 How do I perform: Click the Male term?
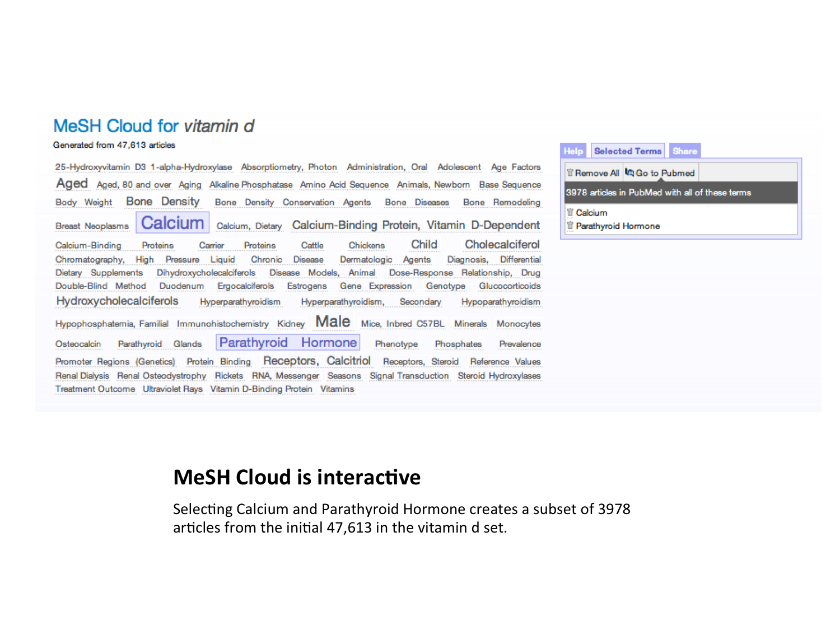coord(333,321)
